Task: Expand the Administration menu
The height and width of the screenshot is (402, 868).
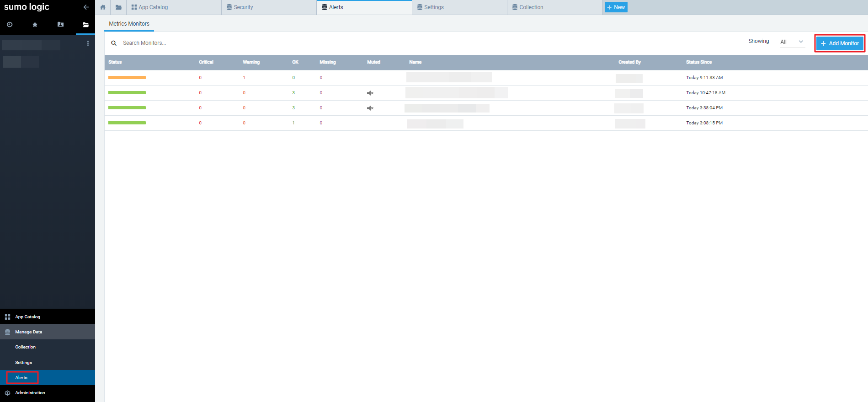Action: point(30,393)
